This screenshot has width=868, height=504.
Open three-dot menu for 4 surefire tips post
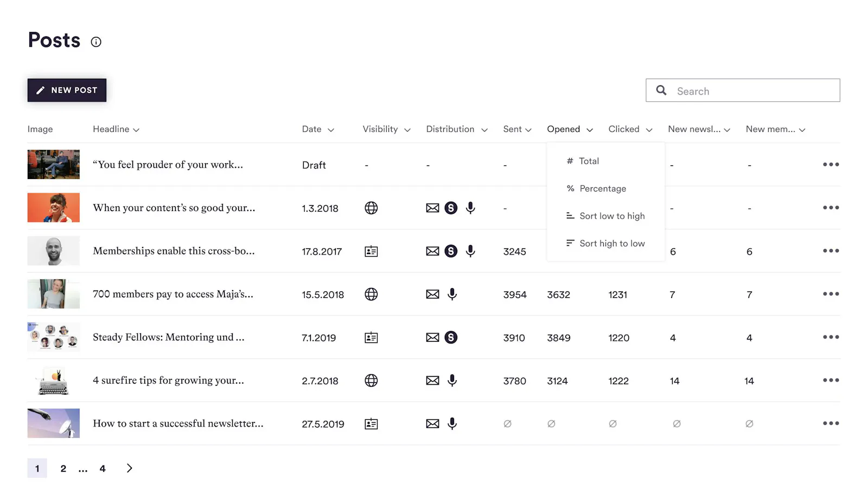click(x=831, y=380)
